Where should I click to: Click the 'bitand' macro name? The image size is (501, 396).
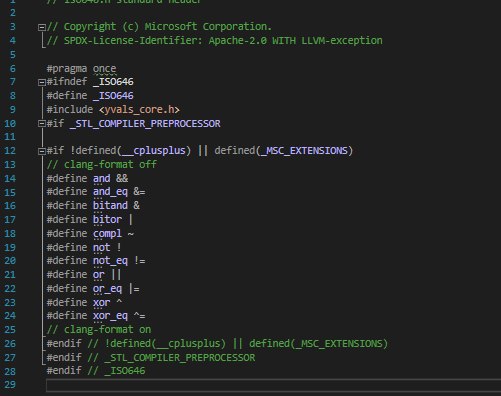point(110,206)
